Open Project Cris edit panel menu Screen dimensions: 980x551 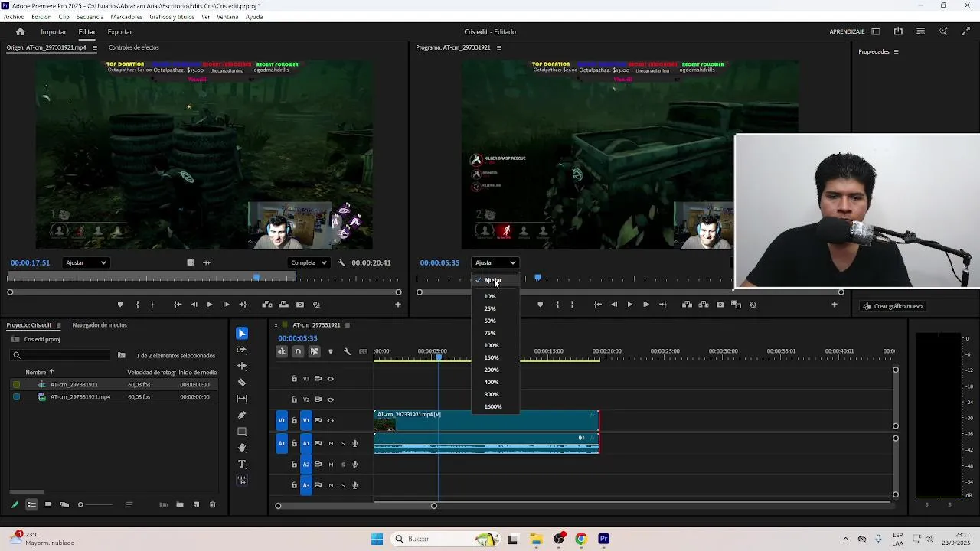pyautogui.click(x=58, y=325)
